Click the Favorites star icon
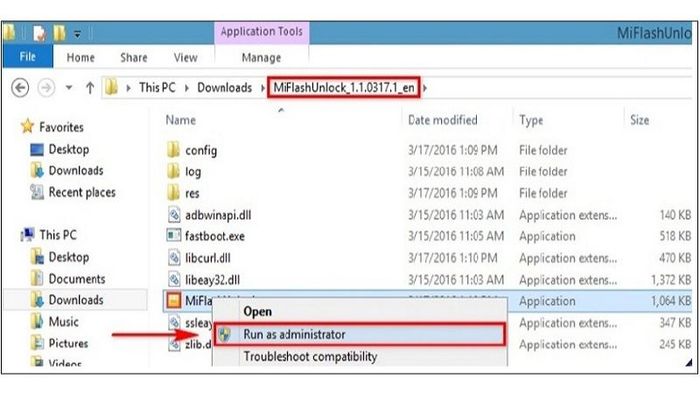The image size is (700, 394). [x=27, y=126]
